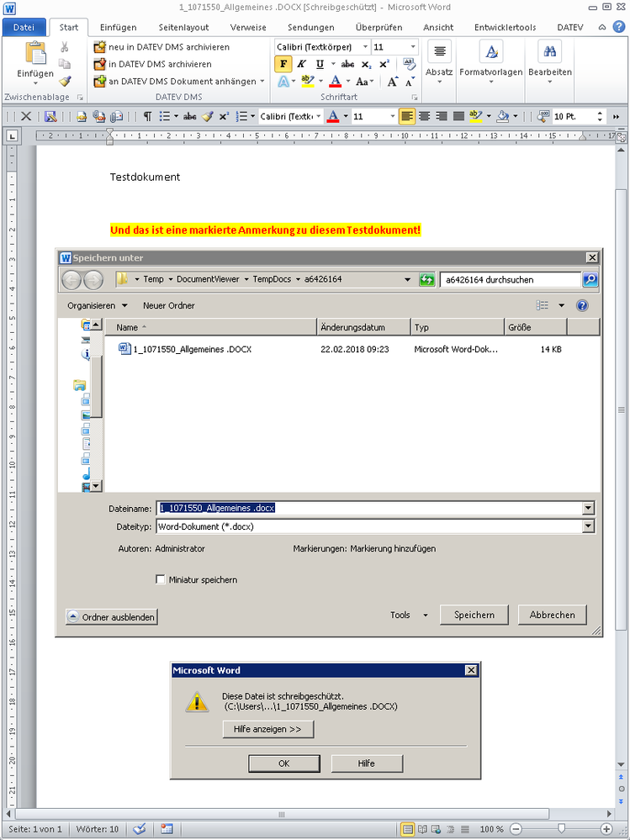This screenshot has width=630, height=840.
Task: Open the view options dropdown arrow in save dialog
Action: click(561, 306)
